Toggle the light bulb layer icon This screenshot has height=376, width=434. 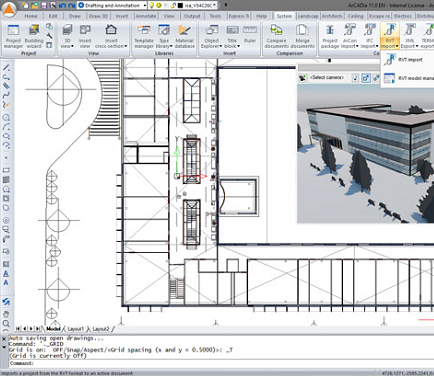click(152, 5)
